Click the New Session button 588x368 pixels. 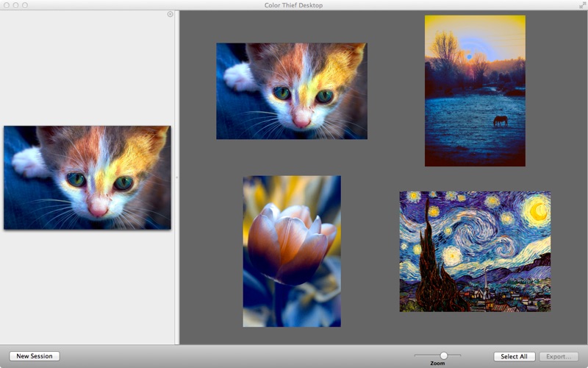pos(35,356)
